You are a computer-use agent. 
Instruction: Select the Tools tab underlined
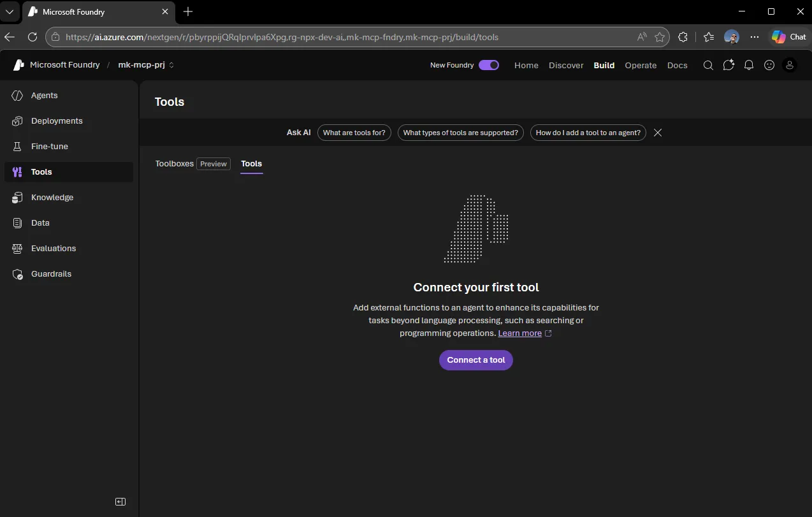point(251,164)
